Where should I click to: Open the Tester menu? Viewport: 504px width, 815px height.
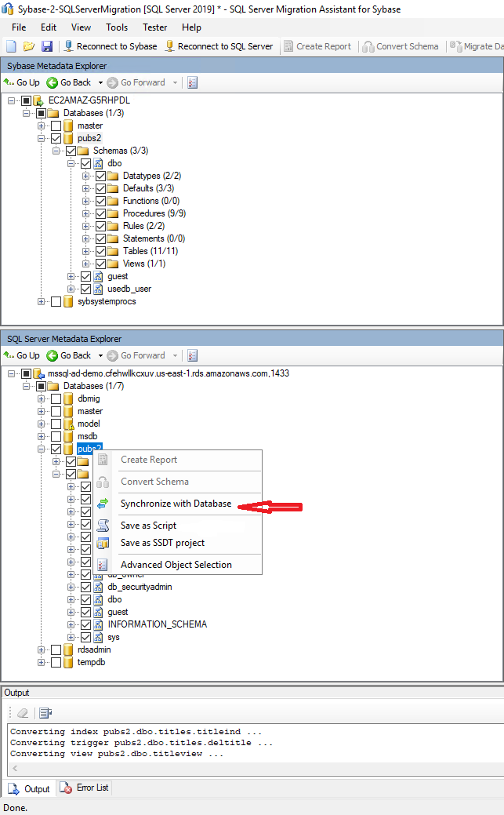pyautogui.click(x=155, y=27)
